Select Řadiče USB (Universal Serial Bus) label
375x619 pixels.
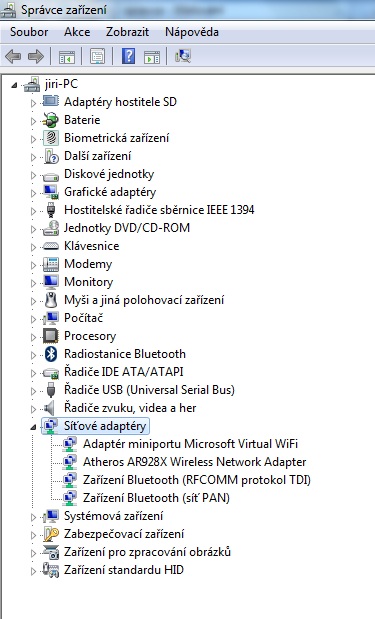149,390
